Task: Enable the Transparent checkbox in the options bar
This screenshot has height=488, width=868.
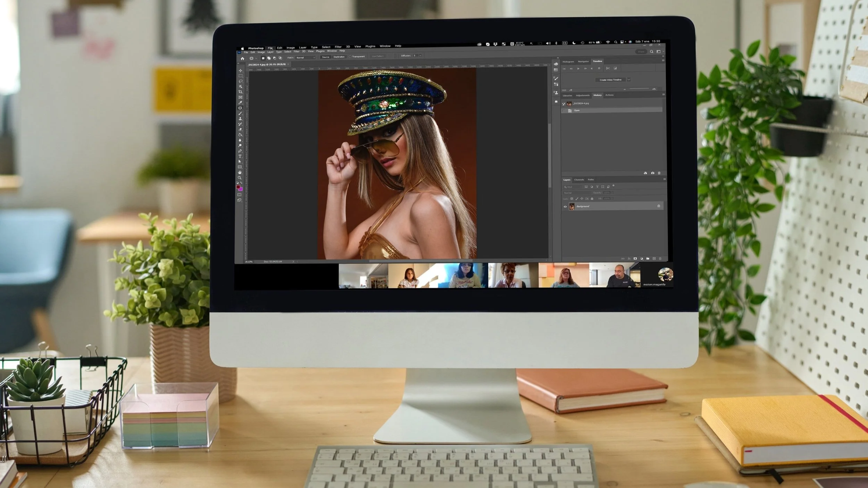Action: click(x=350, y=56)
